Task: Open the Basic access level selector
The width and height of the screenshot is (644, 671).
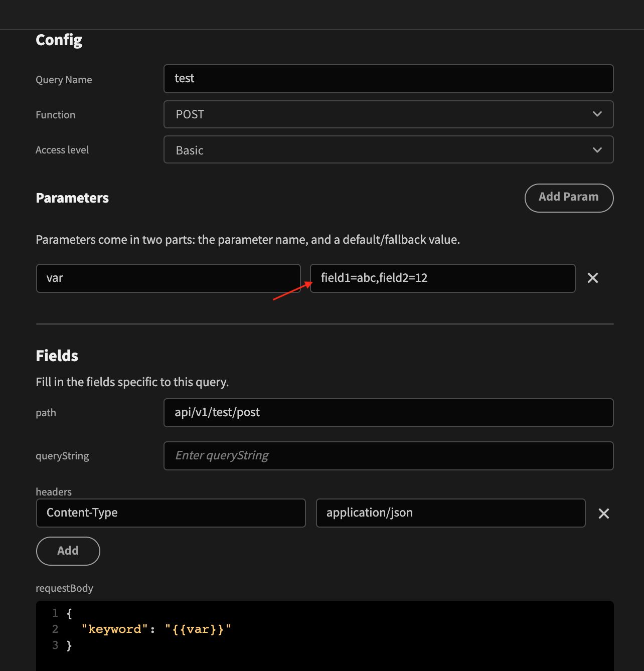Action: click(x=389, y=149)
